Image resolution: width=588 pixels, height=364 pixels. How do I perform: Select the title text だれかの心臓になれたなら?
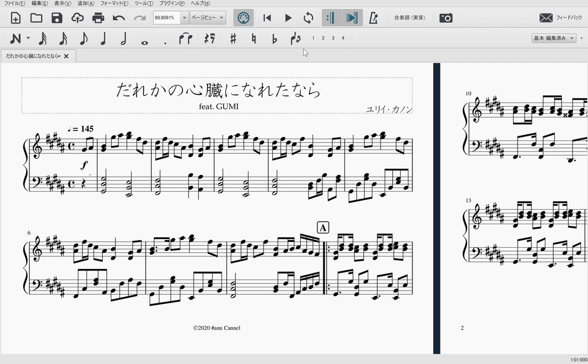pos(218,90)
